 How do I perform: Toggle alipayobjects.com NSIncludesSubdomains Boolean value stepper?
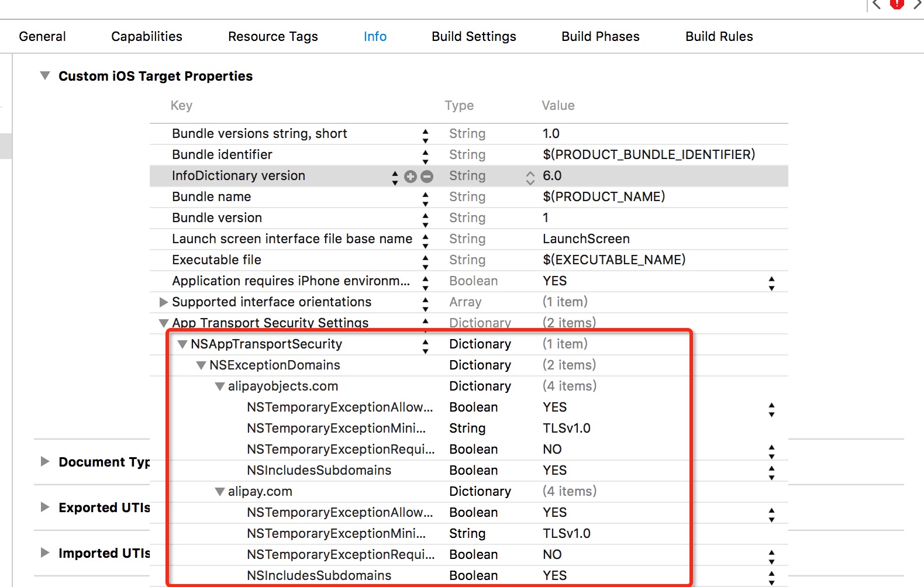coord(771,472)
